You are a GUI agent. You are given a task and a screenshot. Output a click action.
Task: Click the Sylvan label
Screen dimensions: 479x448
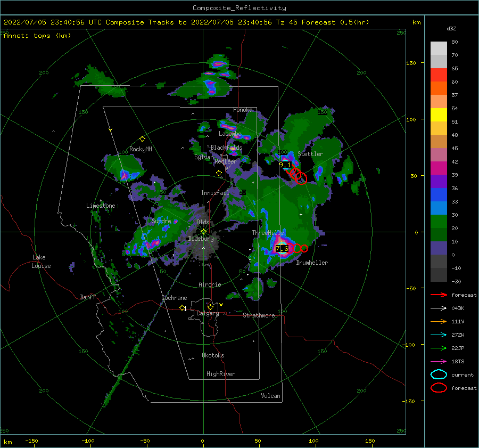204,157
